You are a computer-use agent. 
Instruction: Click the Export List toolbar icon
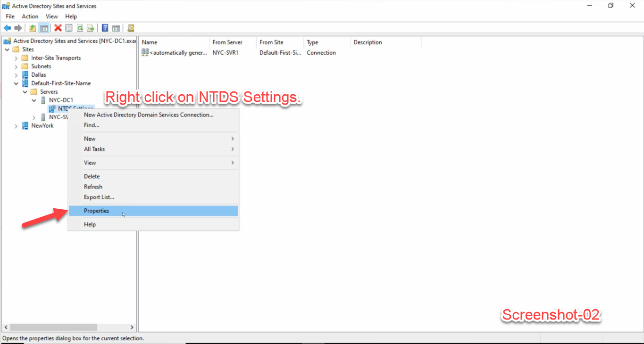tap(91, 28)
